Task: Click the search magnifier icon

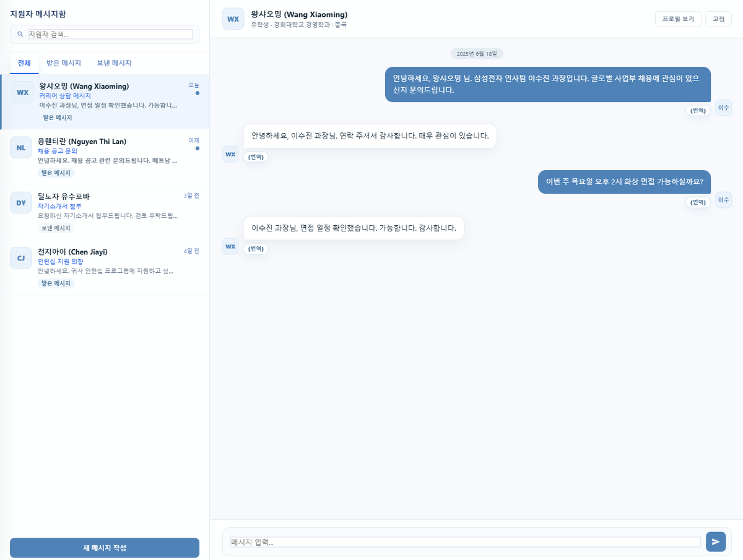Action: pos(20,34)
